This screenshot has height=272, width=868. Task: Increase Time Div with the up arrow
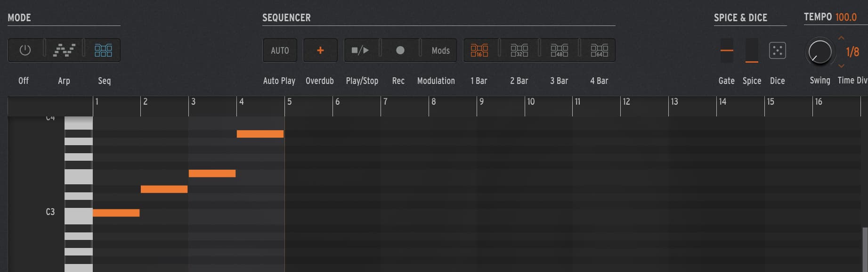click(841, 38)
